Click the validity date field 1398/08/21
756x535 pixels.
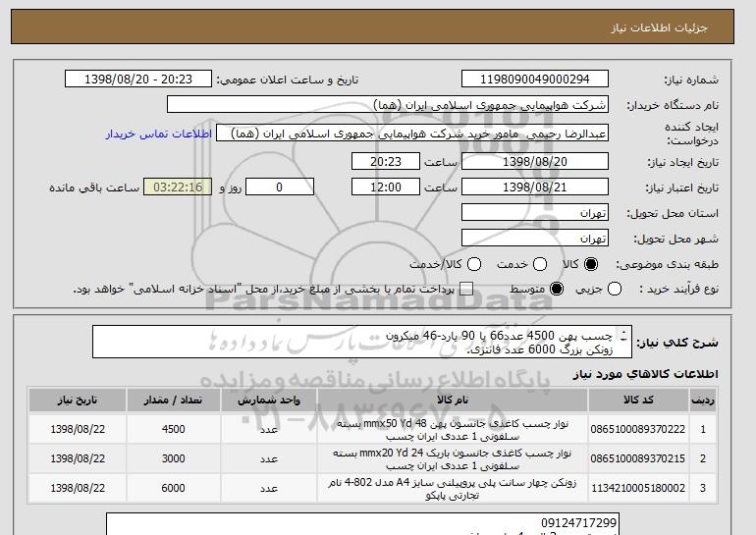coord(535,187)
